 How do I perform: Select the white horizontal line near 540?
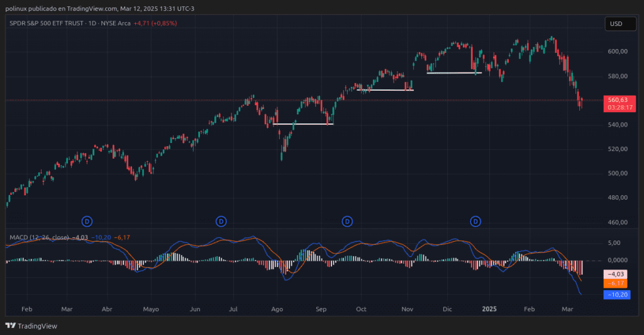click(x=303, y=124)
